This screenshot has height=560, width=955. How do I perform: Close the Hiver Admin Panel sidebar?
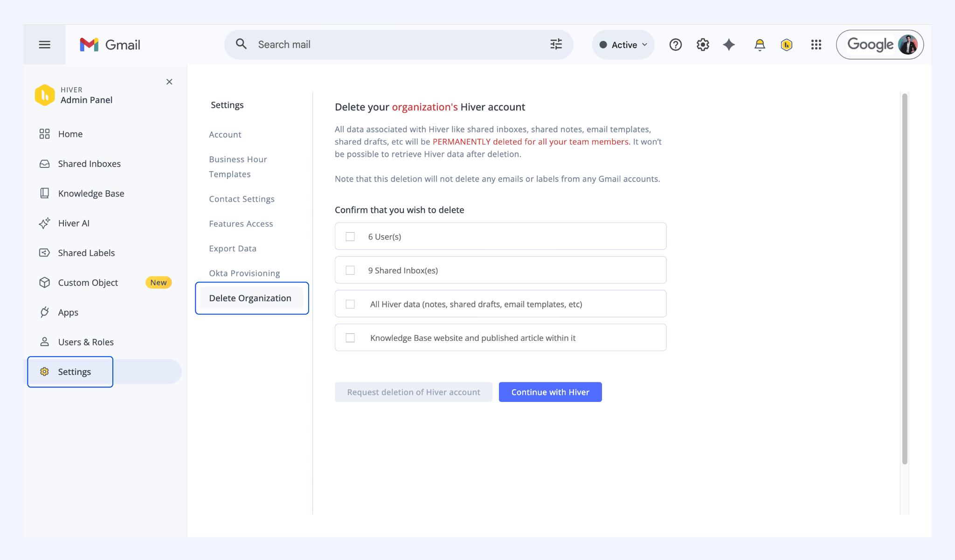[169, 82]
